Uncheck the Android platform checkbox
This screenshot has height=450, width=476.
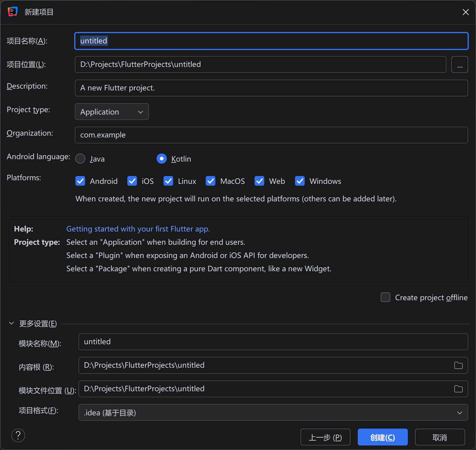[x=80, y=181]
